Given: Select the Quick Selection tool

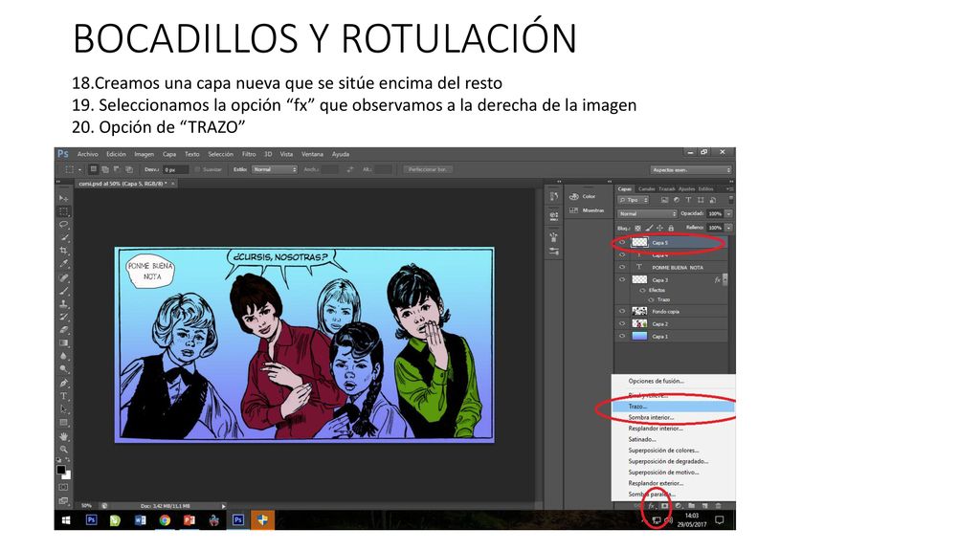Looking at the screenshot, I should point(64,237).
